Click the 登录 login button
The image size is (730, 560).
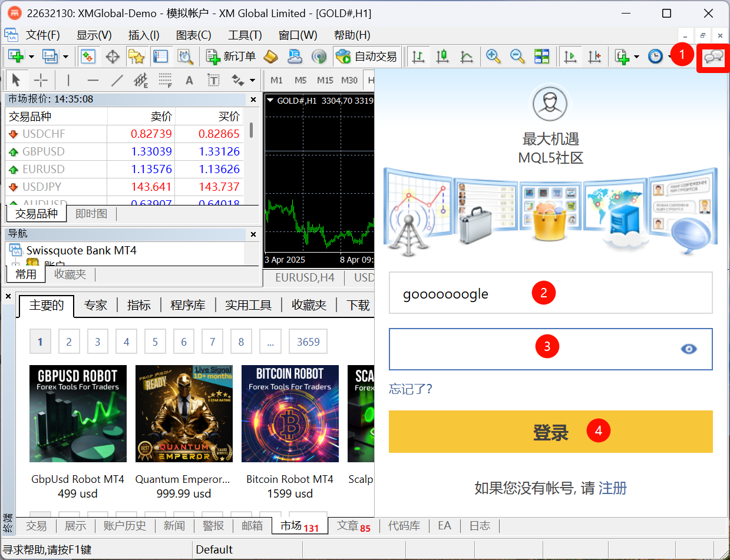coord(551,432)
